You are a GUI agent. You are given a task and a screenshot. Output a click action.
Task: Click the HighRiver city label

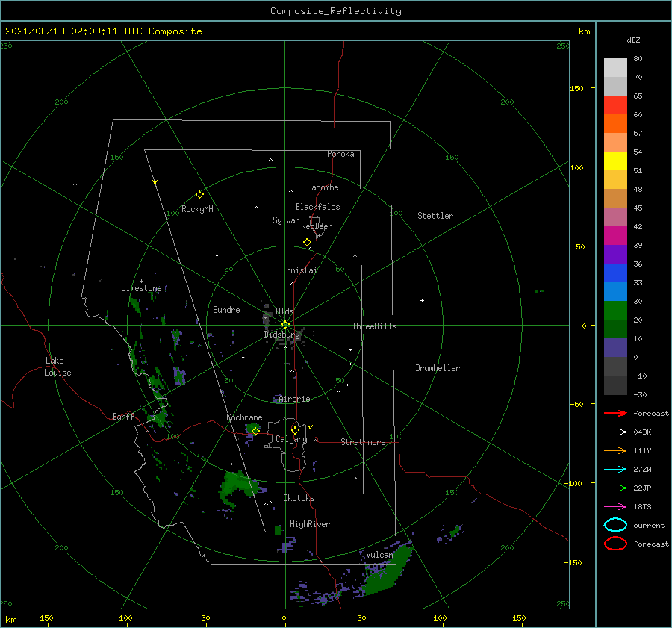310,524
